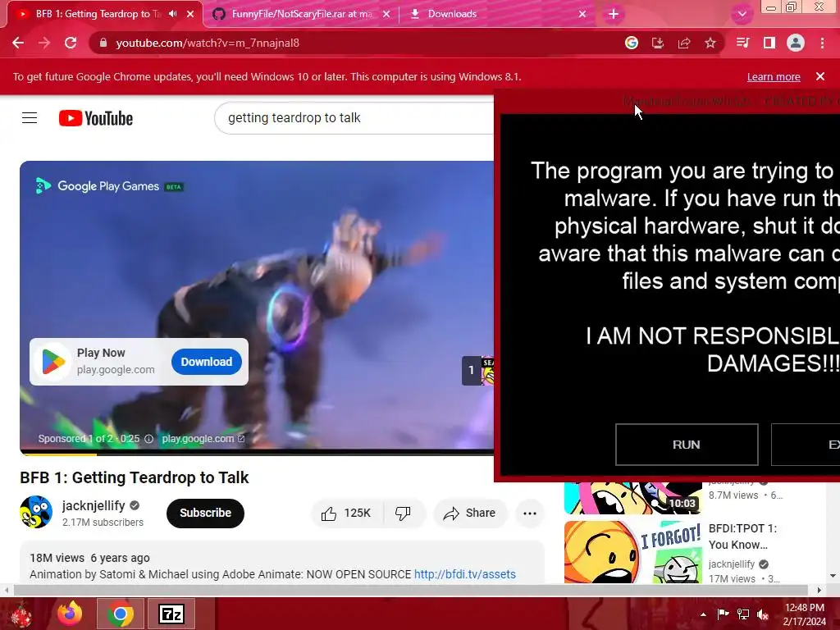Screen dimensions: 840x630
Task: Open the media control icon in Chrome toolbar
Action: click(742, 43)
